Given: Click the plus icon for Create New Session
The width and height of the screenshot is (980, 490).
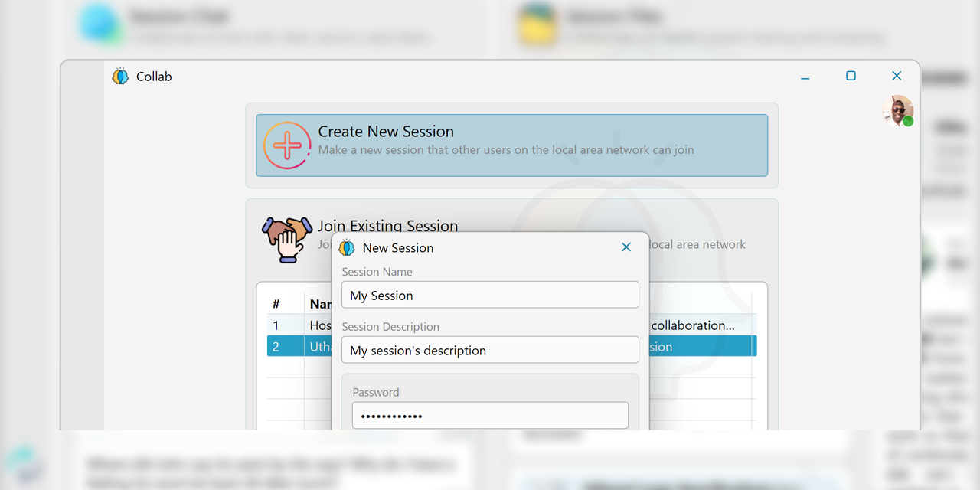Looking at the screenshot, I should (286, 145).
